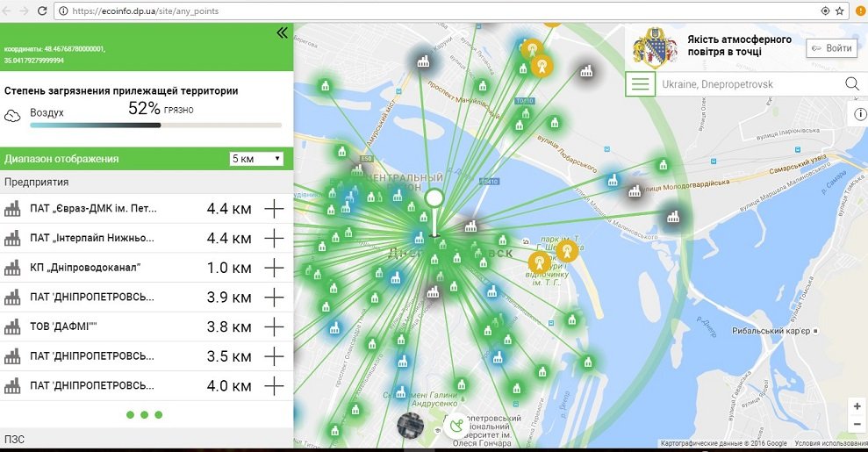868x452 pixels.
Task: Add КП Дніпроводоканал using its plus icon
Action: [x=275, y=268]
